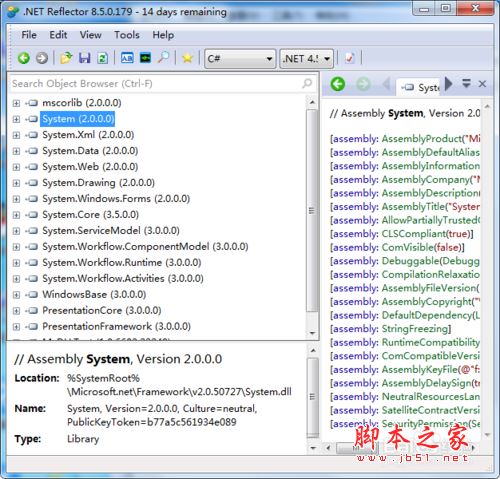Click the yellow star Bookmarks icon
The height and width of the screenshot is (479, 500).
click(x=187, y=58)
